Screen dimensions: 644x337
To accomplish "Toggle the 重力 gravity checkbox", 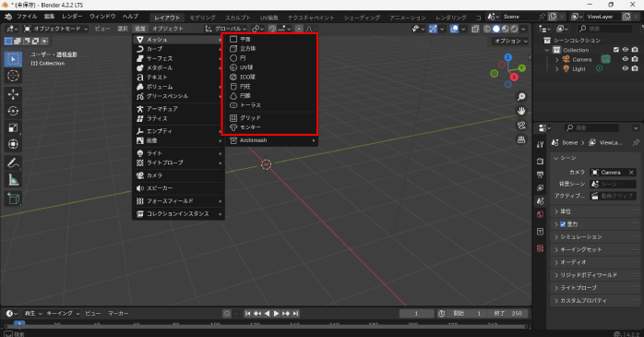I will coord(563,224).
